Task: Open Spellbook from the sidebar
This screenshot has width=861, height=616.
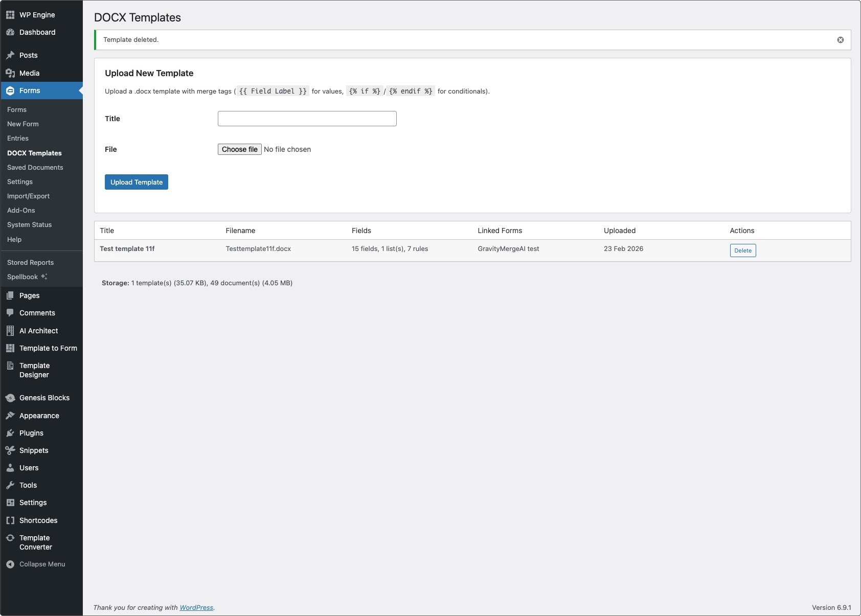Action: (x=23, y=277)
